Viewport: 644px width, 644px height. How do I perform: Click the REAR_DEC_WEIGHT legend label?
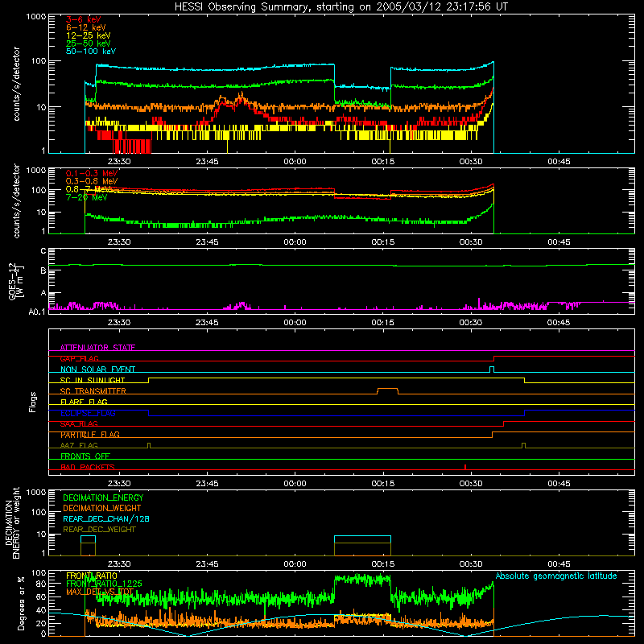[99, 530]
